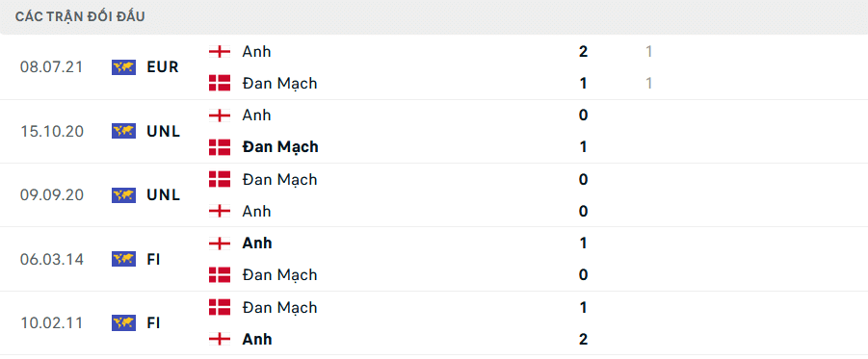The height and width of the screenshot is (359, 868).
Task: Select the 08.07.21 match date
Action: click(x=51, y=67)
